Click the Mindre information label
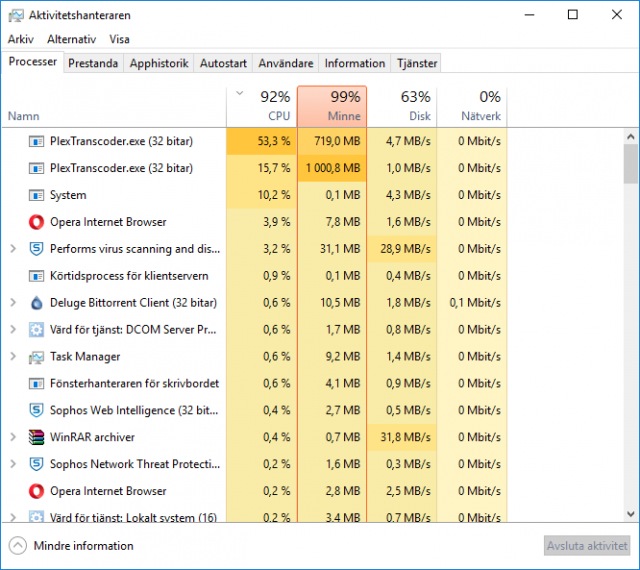 tap(83, 546)
